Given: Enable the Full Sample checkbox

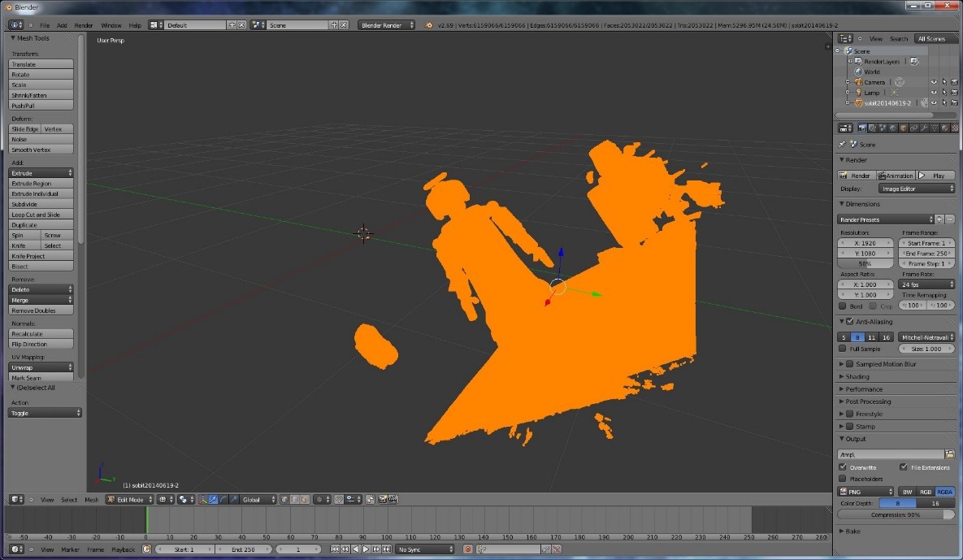Looking at the screenshot, I should pos(843,349).
